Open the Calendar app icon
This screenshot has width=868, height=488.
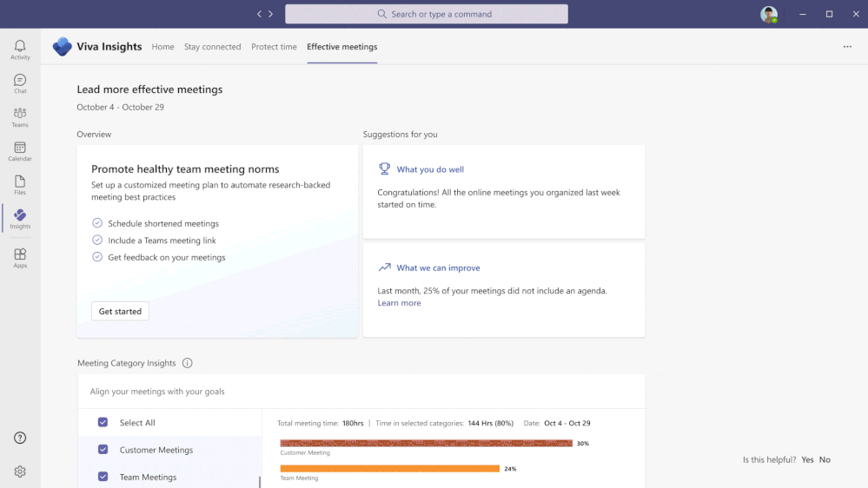pos(20,151)
